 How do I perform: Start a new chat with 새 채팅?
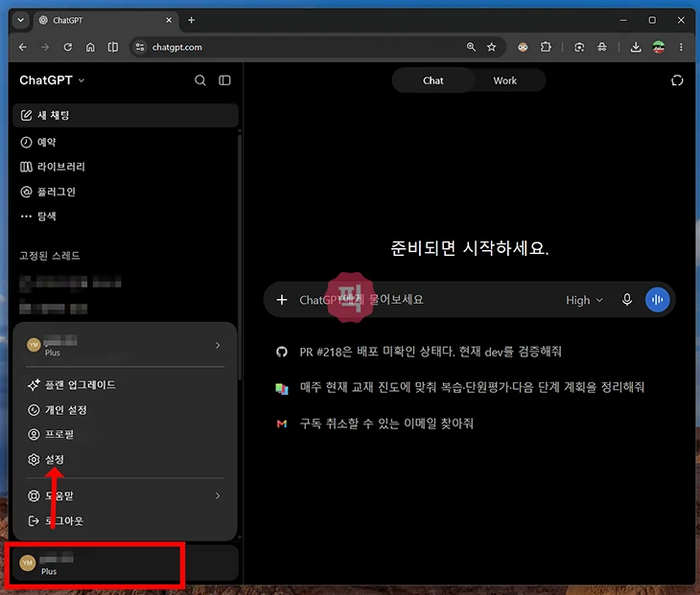126,116
